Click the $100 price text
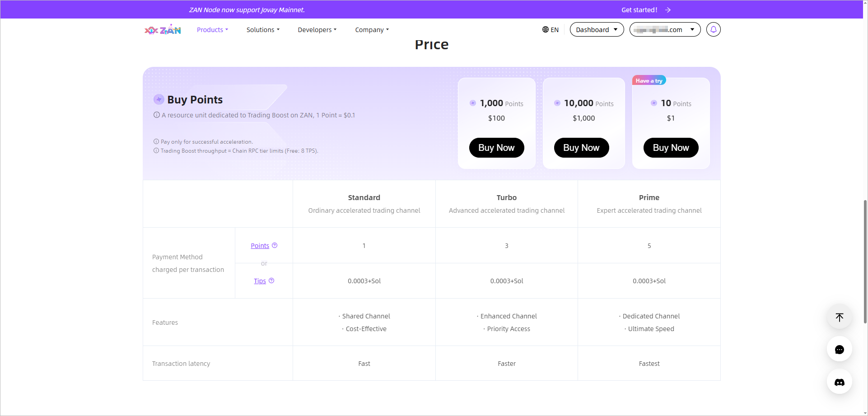This screenshot has width=868, height=416. (x=496, y=118)
